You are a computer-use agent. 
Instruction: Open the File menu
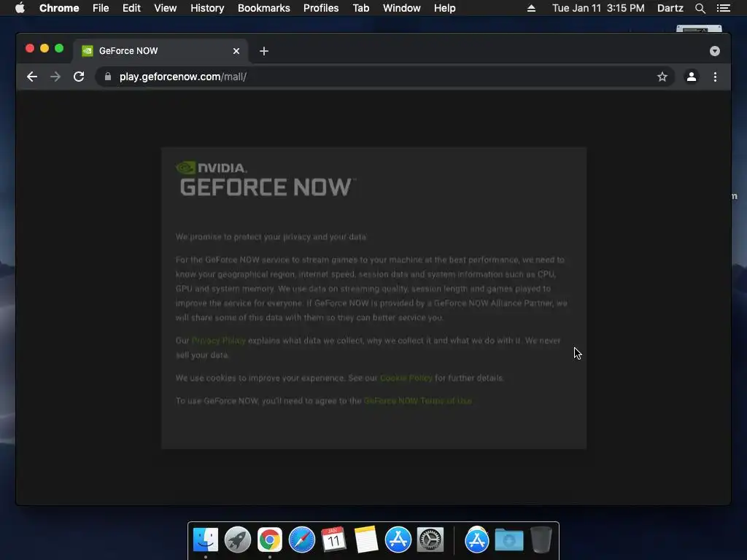tap(101, 8)
